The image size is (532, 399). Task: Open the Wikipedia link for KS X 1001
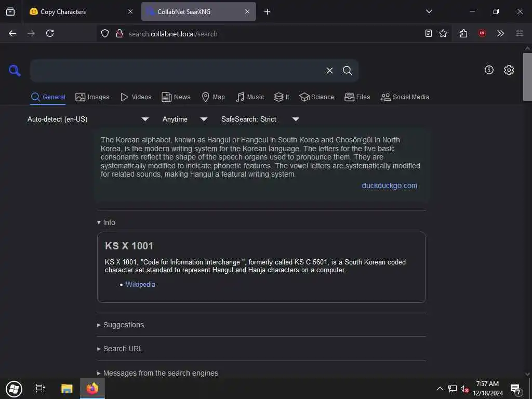click(x=140, y=284)
